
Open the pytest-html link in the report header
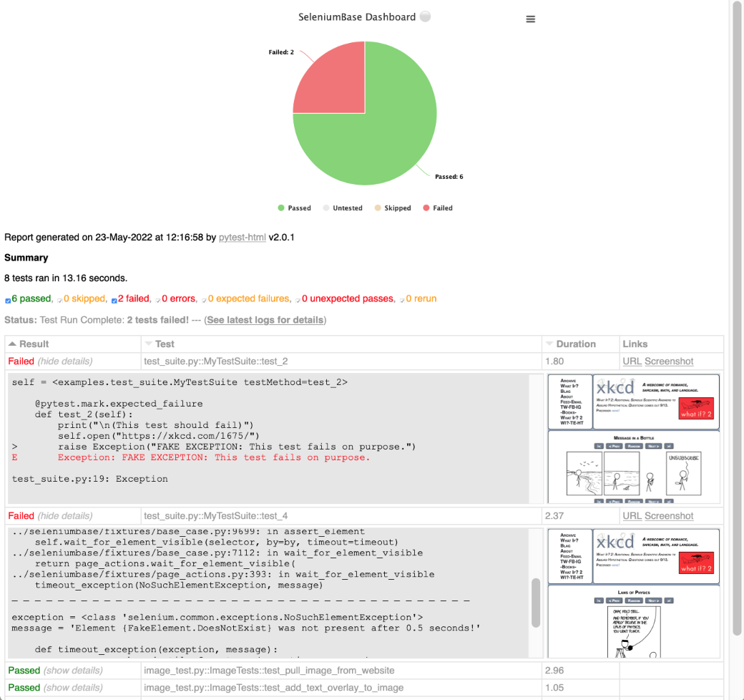pyautogui.click(x=241, y=237)
